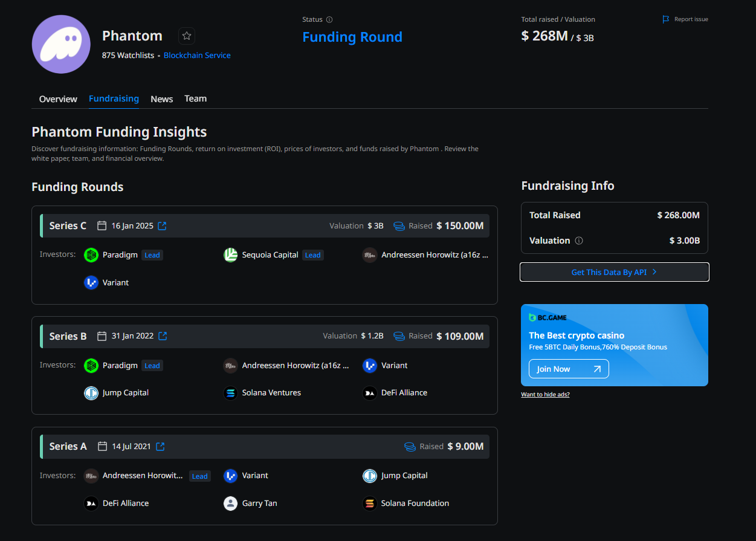Click the Phantom ghost profile logo
756x541 pixels.
point(61,44)
